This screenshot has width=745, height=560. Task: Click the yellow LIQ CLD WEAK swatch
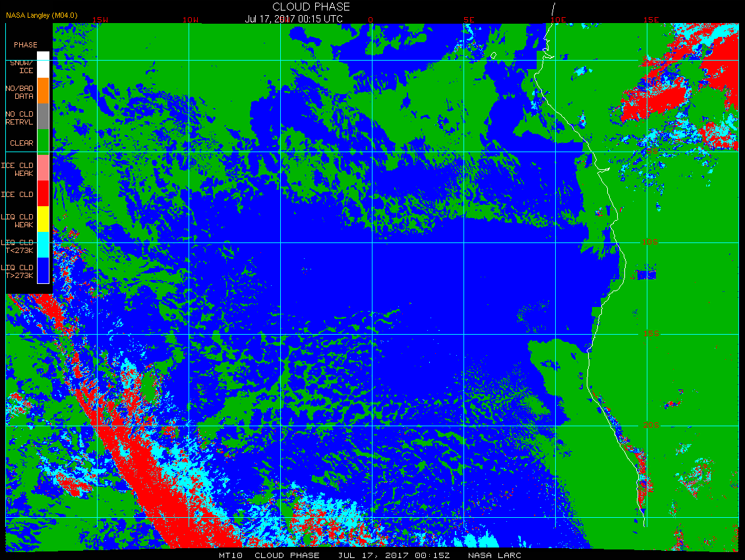point(44,219)
